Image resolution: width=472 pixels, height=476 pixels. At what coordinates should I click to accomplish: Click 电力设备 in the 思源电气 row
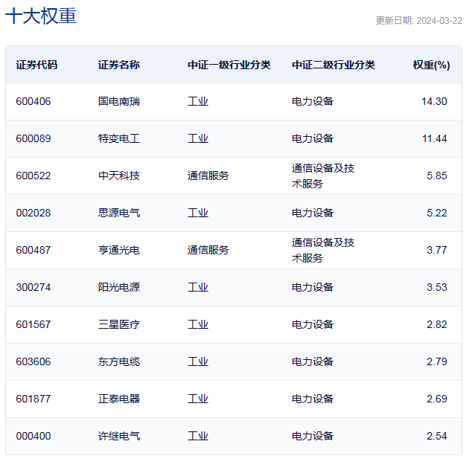click(313, 213)
